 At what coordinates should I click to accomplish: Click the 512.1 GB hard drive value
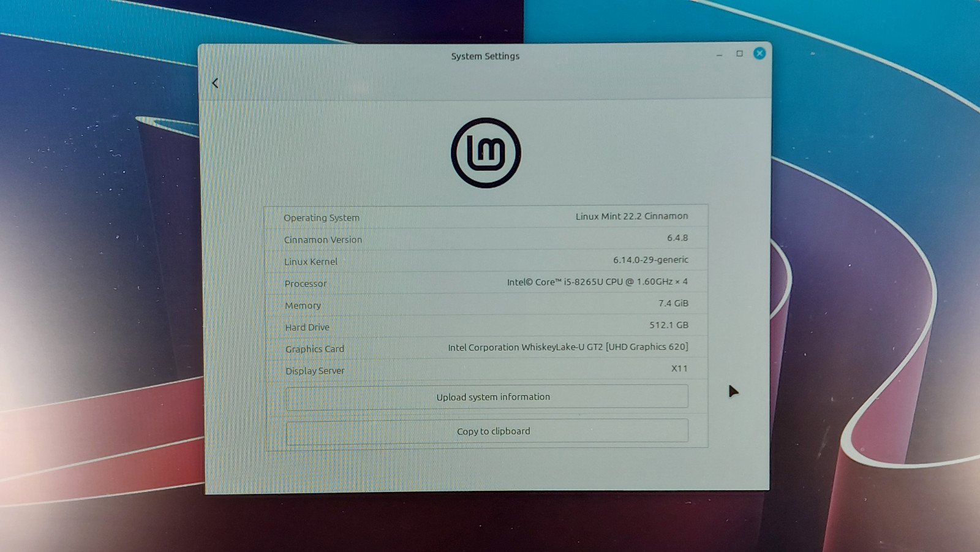[x=669, y=325]
